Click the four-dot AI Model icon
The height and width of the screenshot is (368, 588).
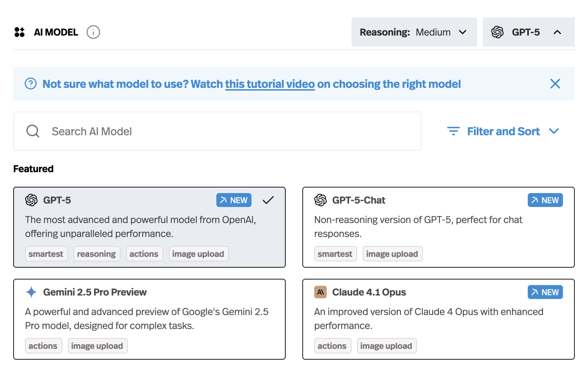click(x=20, y=32)
